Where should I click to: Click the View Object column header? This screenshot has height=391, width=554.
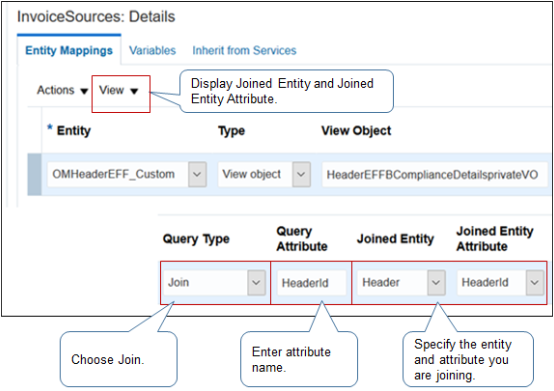tap(356, 131)
